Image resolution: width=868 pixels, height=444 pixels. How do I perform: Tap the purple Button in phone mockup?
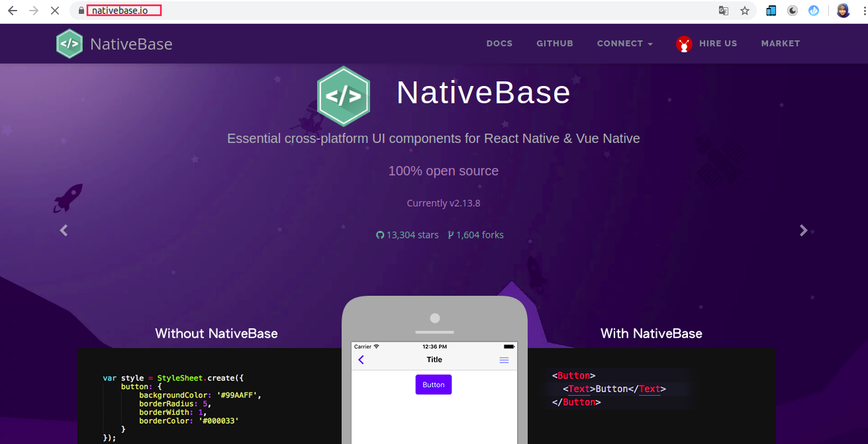pos(434,384)
